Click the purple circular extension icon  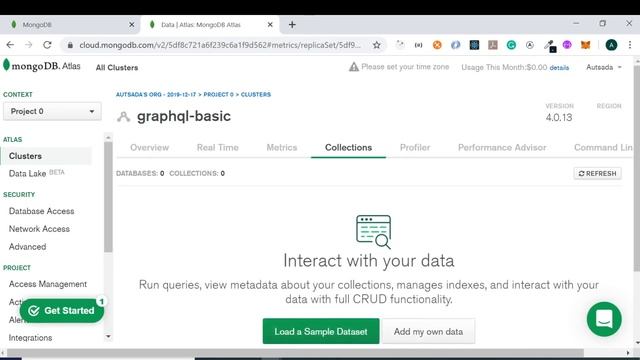pyautogui.click(x=567, y=45)
